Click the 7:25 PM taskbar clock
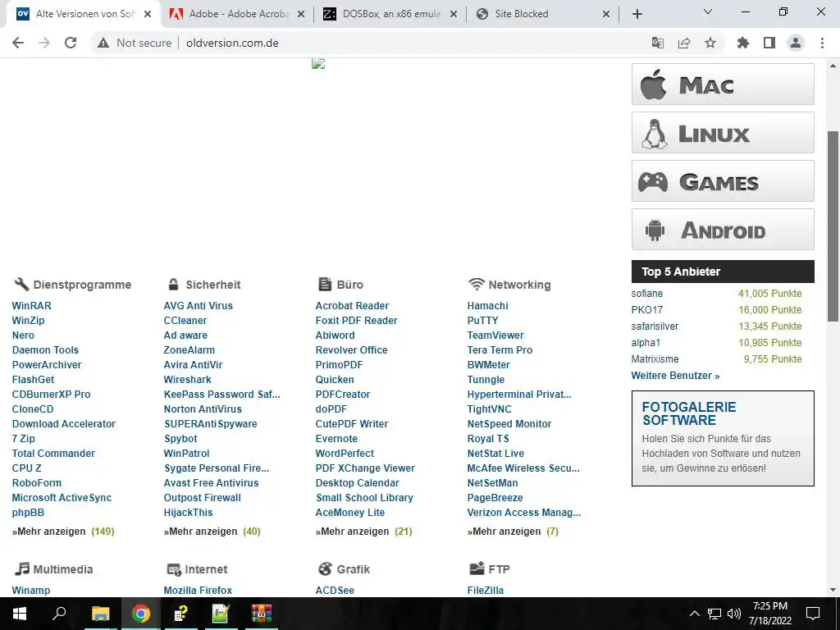This screenshot has width=840, height=630. click(x=769, y=614)
